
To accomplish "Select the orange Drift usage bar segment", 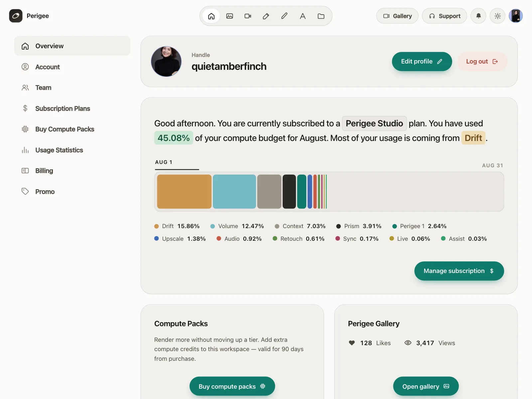I will click(x=184, y=192).
